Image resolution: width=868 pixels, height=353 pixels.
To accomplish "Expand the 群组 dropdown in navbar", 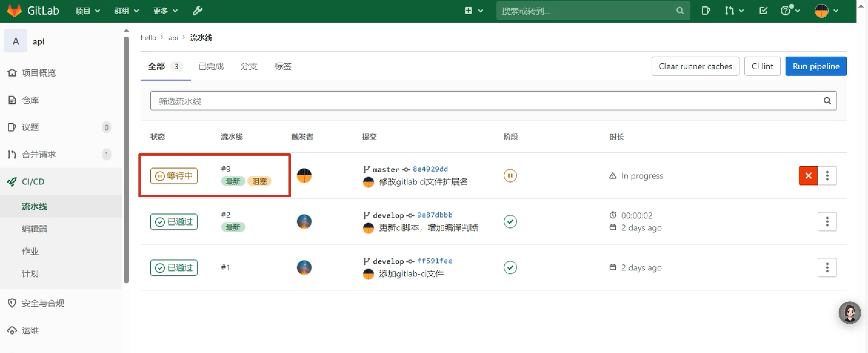I will tap(126, 11).
